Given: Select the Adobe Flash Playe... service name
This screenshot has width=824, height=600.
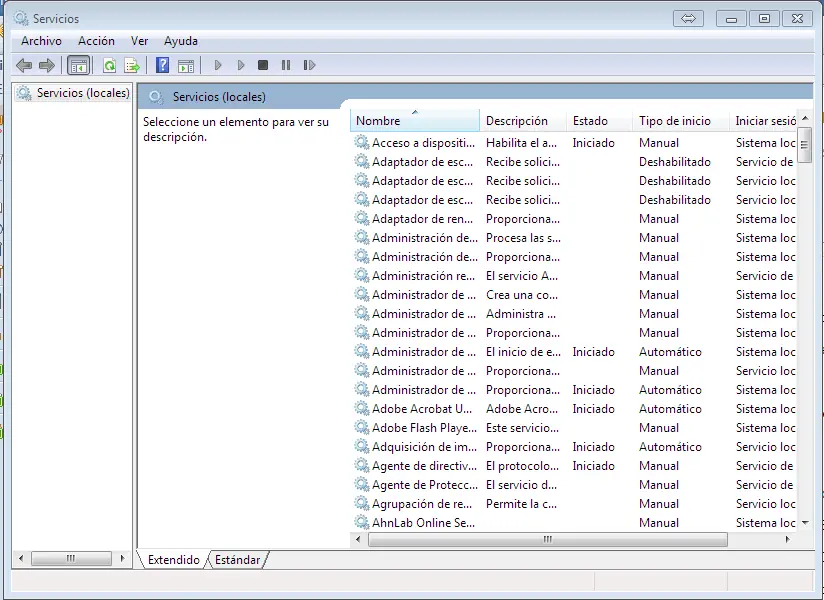Looking at the screenshot, I should coord(425,428).
